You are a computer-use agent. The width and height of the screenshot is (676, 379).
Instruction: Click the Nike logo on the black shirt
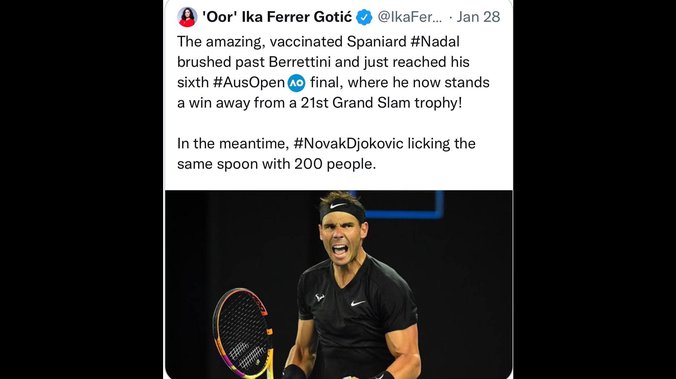358,303
